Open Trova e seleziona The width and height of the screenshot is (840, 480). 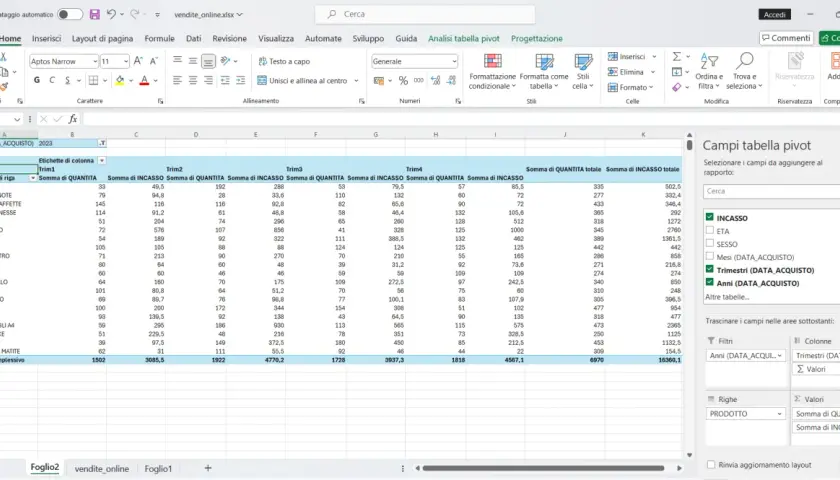(744, 72)
